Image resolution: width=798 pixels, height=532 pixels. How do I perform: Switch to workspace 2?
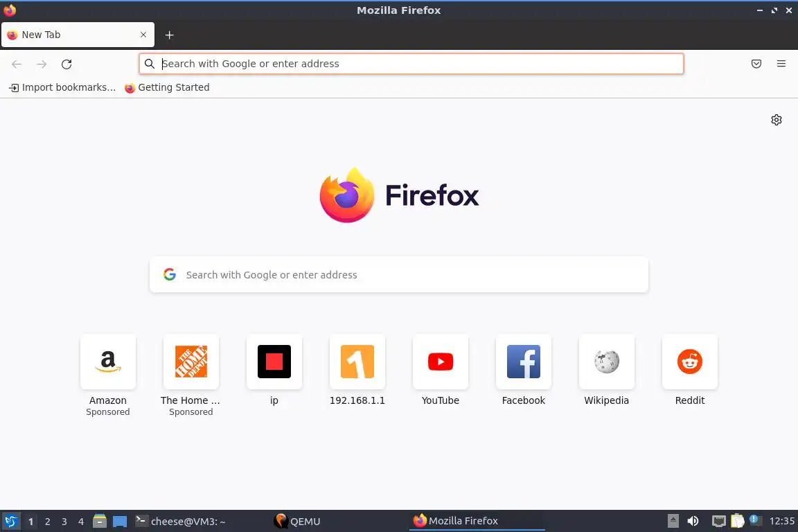click(x=47, y=522)
